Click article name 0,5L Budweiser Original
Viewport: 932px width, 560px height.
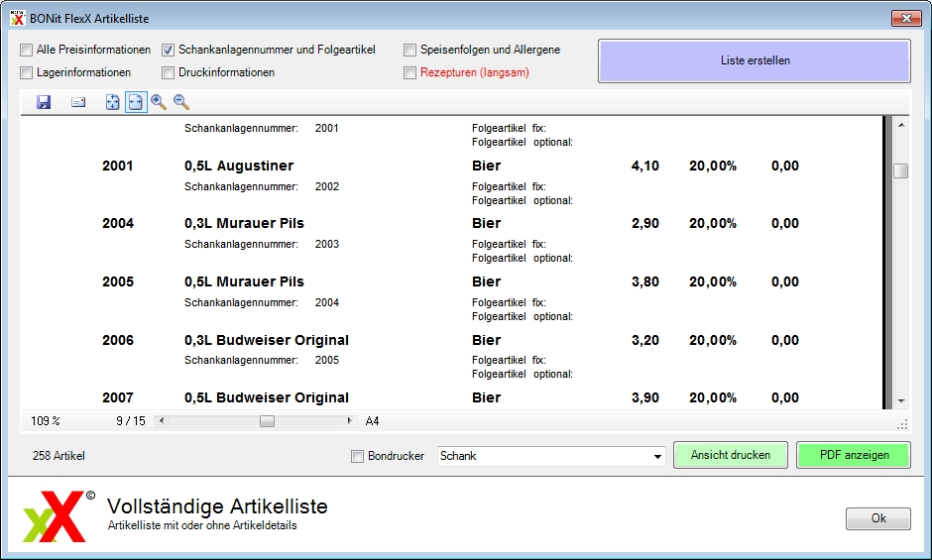click(267, 397)
